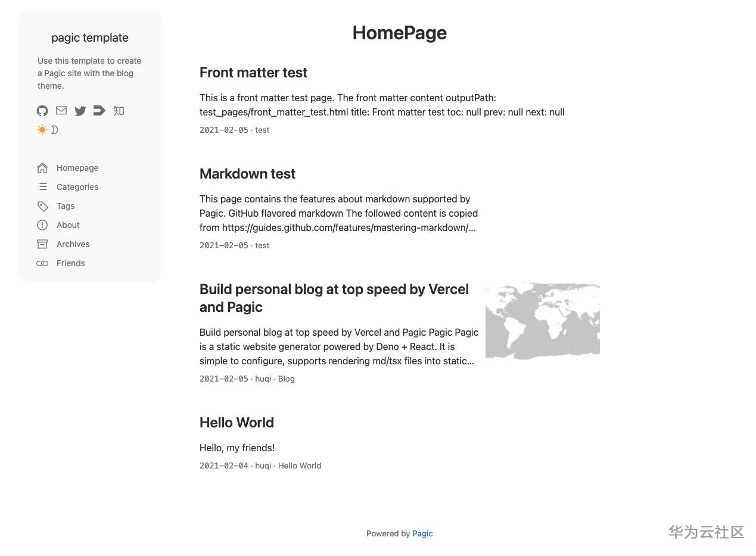756x556 pixels.
Task: Click the arrow-shaped social icon
Action: 99,110
